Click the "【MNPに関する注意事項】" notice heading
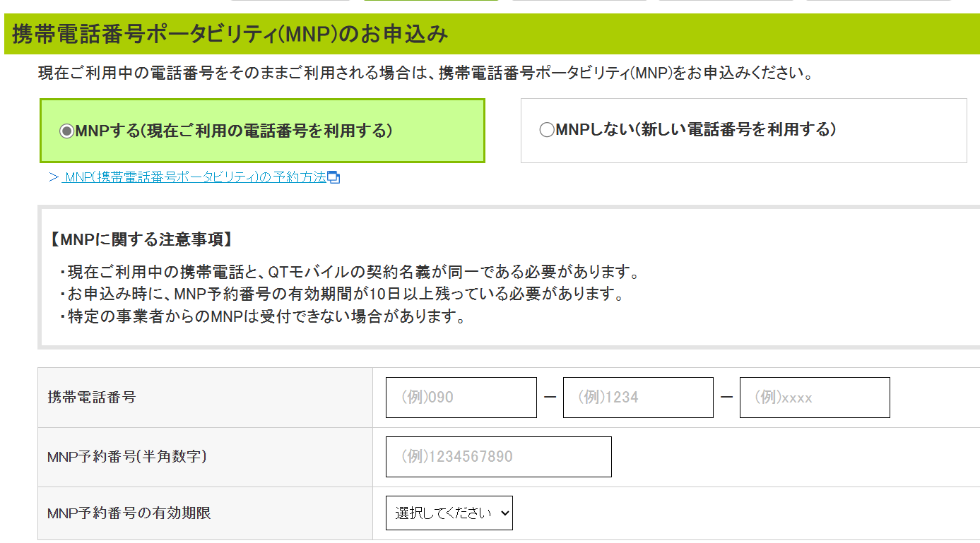This screenshot has height=543, width=980. coord(141,240)
